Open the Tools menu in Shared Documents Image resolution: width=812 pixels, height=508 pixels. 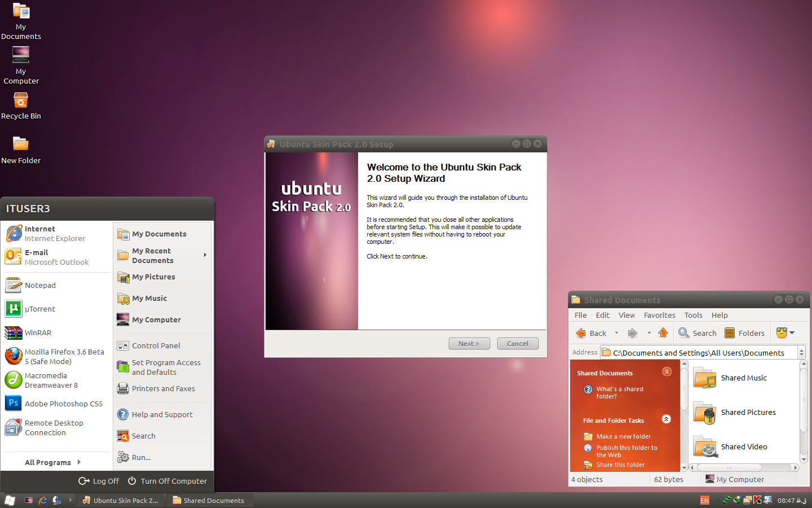pos(693,315)
